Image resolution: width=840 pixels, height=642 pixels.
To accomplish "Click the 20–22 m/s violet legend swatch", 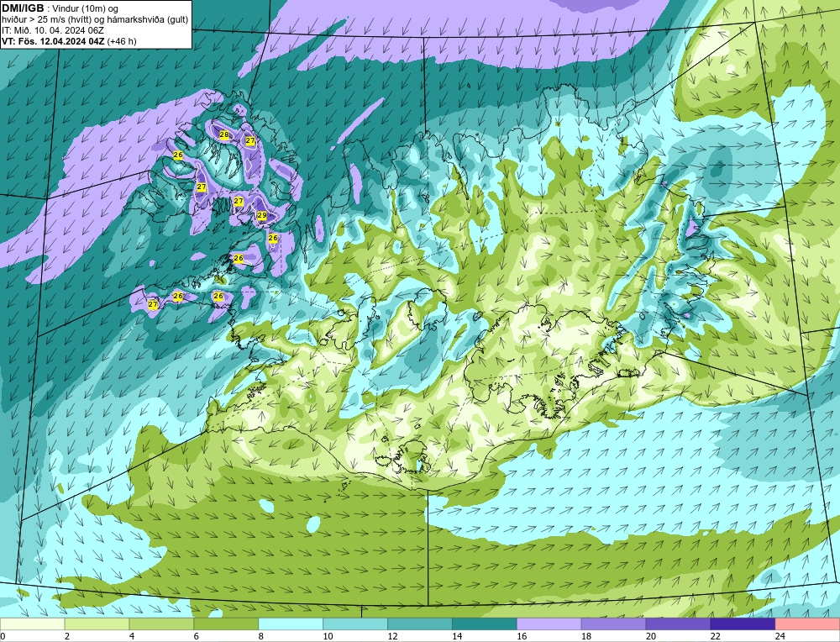I will tap(678, 624).
